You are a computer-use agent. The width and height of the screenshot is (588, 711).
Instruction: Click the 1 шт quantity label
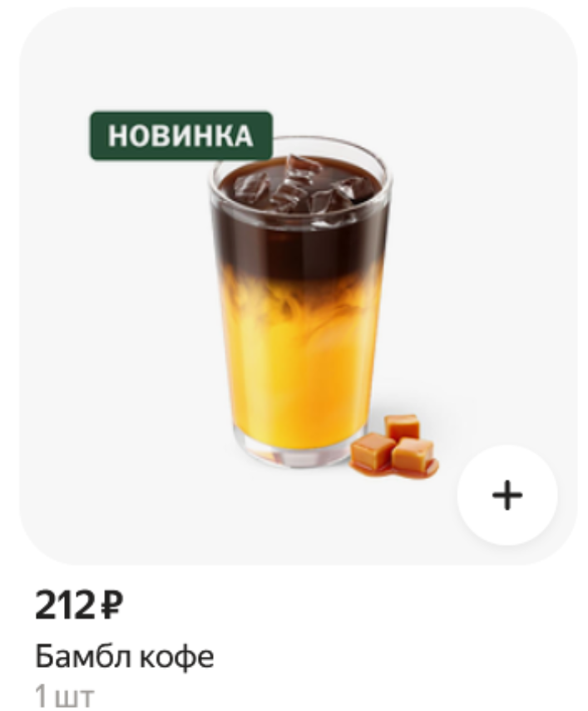(x=65, y=697)
